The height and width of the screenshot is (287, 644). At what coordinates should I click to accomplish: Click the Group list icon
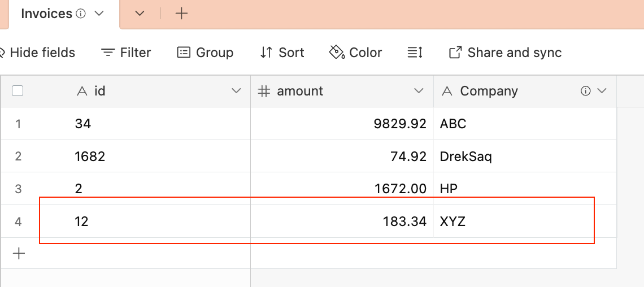184,53
